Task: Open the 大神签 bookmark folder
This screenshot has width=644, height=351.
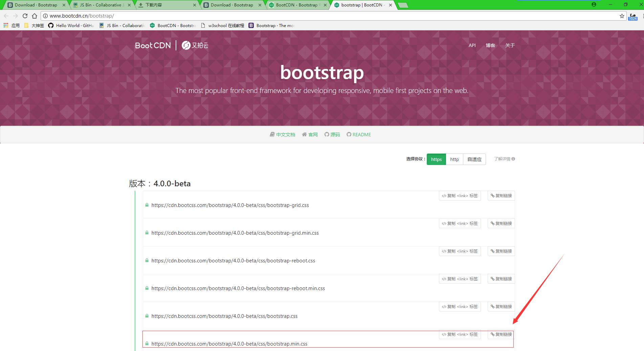Action: click(34, 25)
